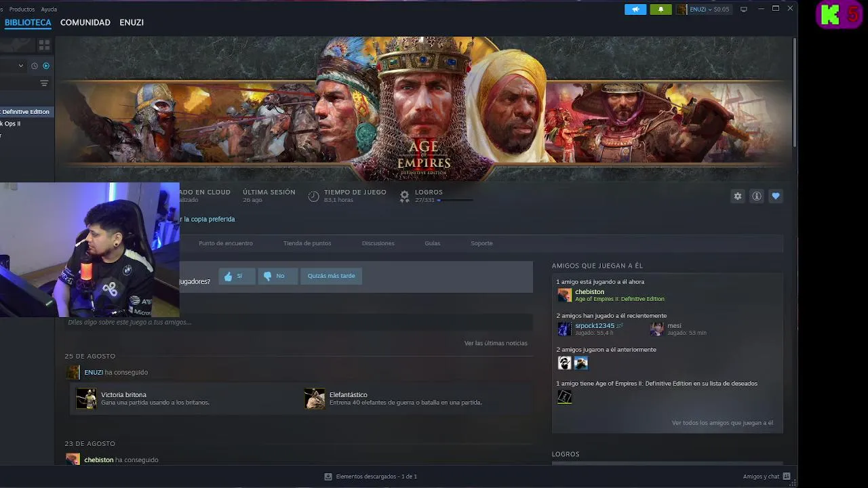868x488 pixels.
Task: Open first previously-played friend avatar
Action: 565,363
